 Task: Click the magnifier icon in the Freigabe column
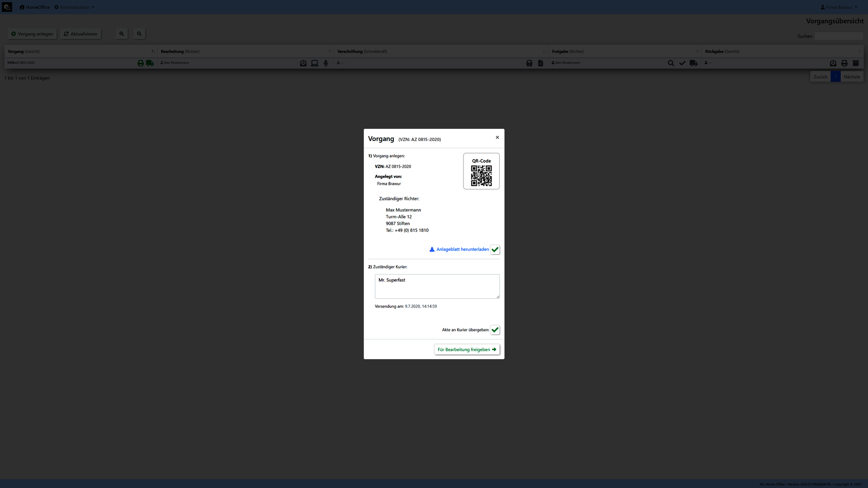pos(671,63)
